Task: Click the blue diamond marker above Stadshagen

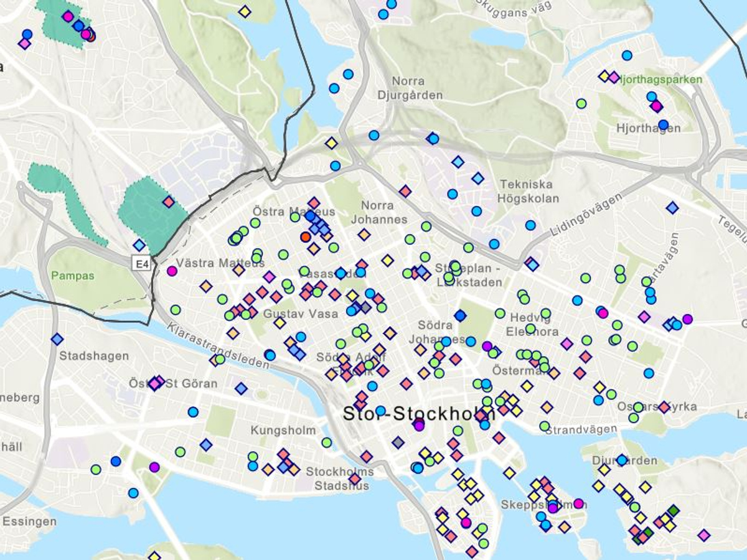Action: click(57, 339)
